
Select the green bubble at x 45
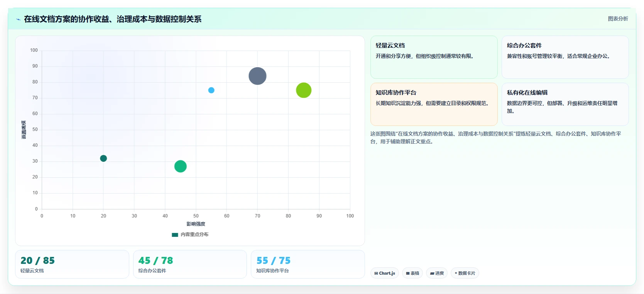click(x=180, y=167)
